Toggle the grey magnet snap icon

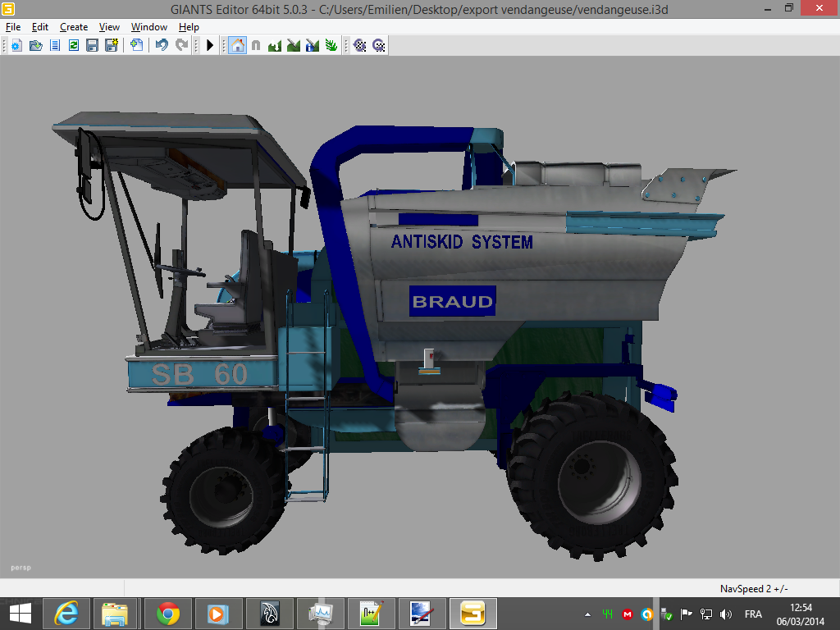256,46
